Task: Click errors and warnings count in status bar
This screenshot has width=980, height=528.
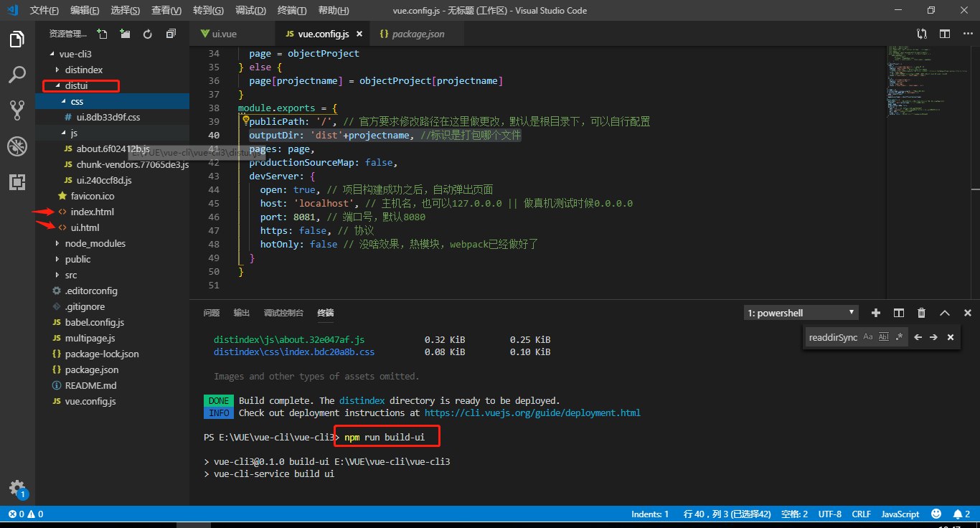Action: coord(26,514)
